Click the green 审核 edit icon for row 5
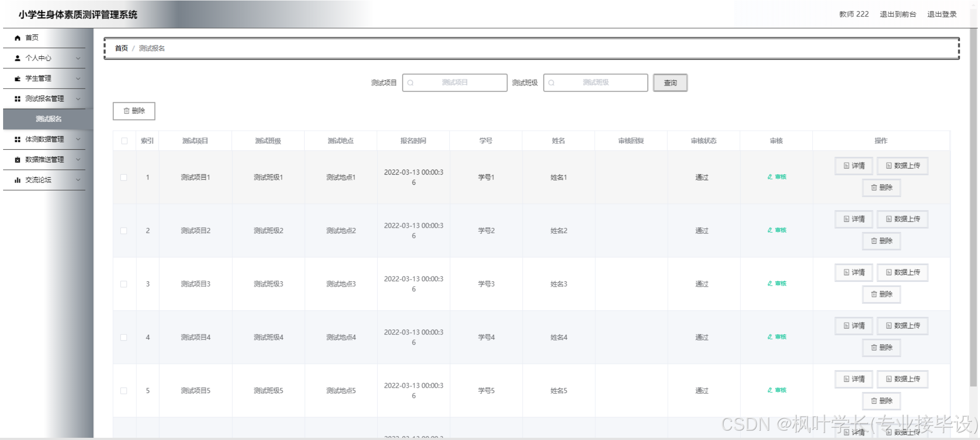980x440 pixels. coord(770,390)
